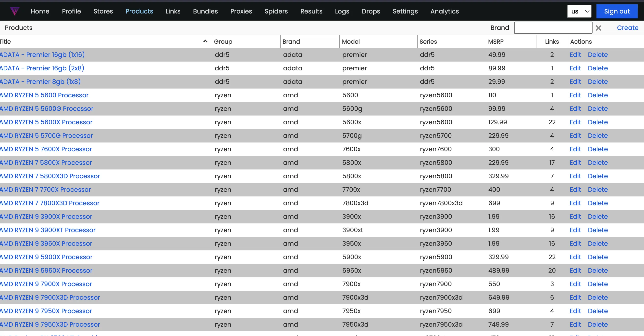This screenshot has width=644, height=336.
Task: Click the Create link
Action: [x=628, y=28]
